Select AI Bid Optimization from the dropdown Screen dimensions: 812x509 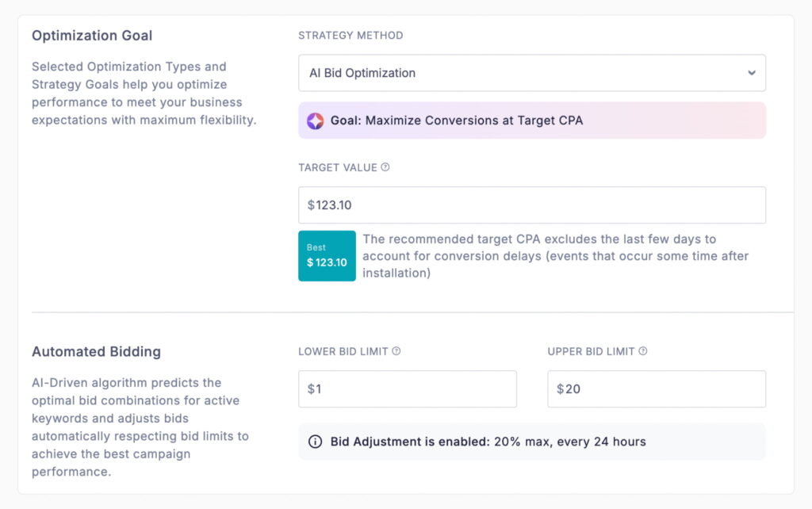tap(531, 72)
